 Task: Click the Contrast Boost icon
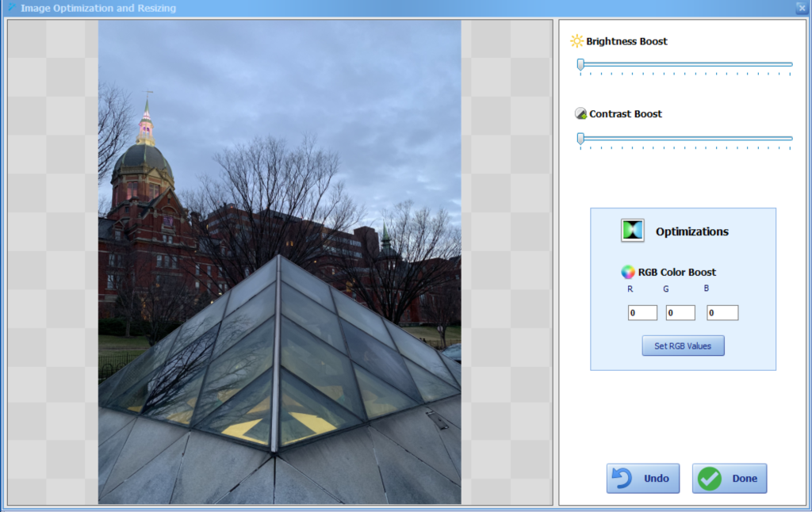pyautogui.click(x=580, y=113)
